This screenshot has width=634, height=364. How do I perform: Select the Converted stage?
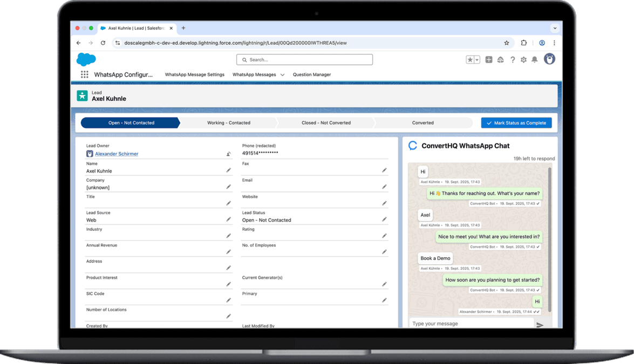pyautogui.click(x=423, y=123)
